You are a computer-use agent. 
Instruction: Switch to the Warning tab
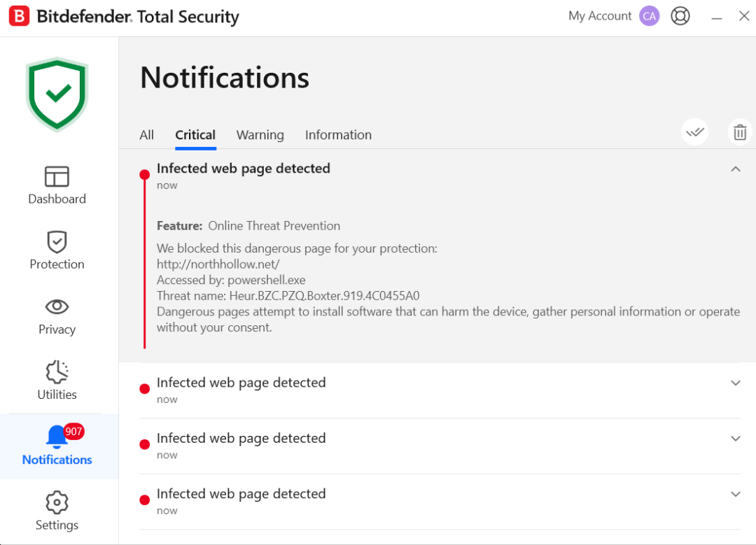[x=260, y=135]
